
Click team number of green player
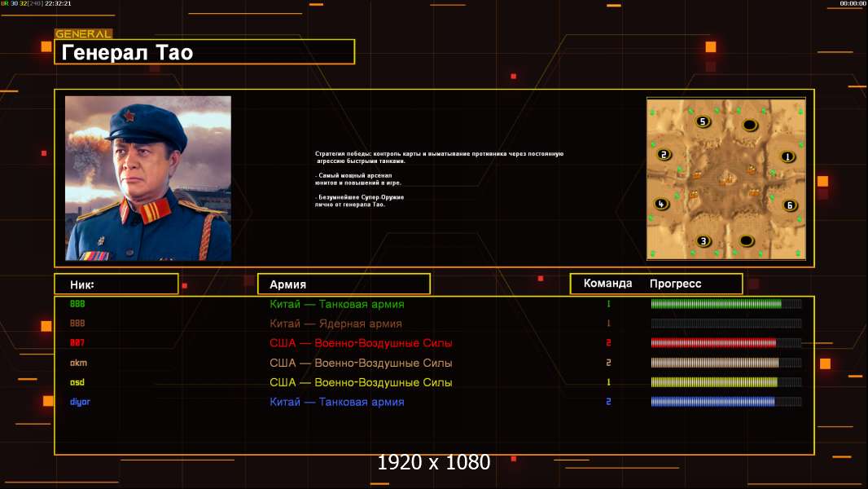coord(608,303)
